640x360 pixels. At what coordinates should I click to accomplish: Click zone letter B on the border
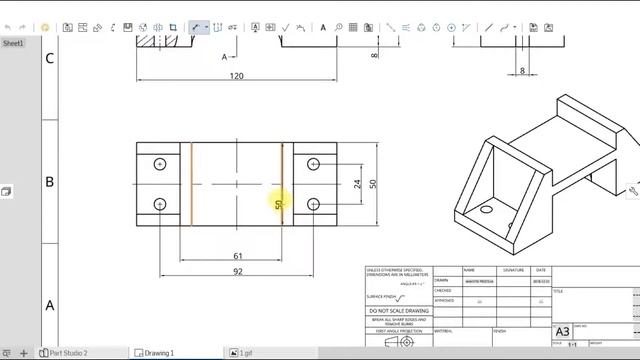[x=49, y=182]
